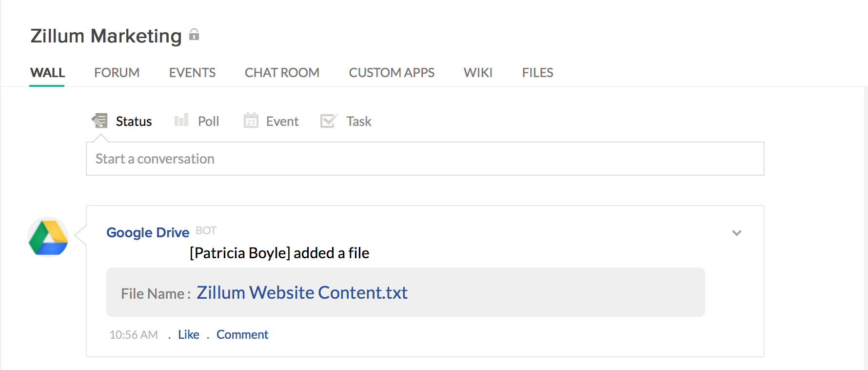Open Zillum Website Content.txt file link

coord(302,292)
